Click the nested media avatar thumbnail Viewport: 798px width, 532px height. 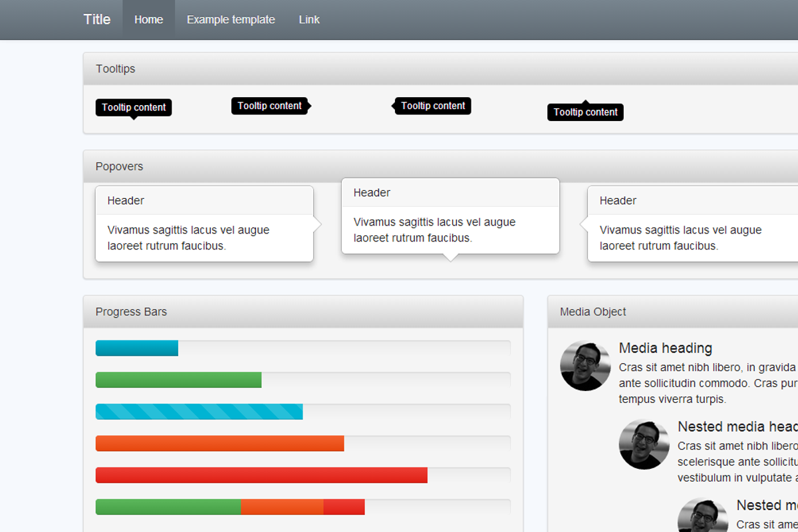(x=644, y=444)
